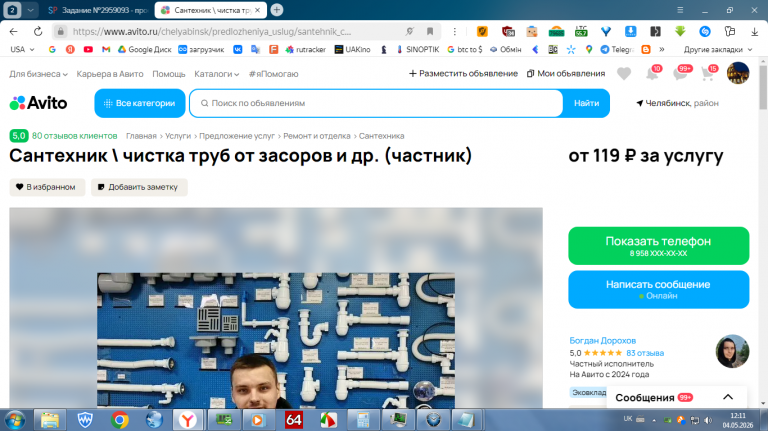This screenshot has width=768, height=431.
Task: Open the VK bookmark icon
Action: (238, 49)
